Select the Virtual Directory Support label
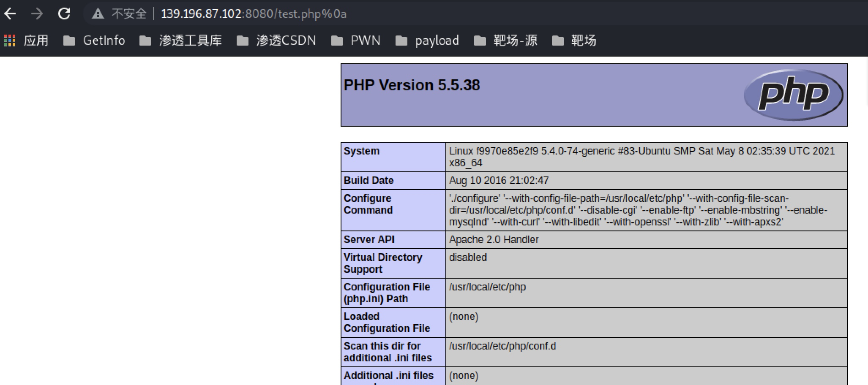Screen dimensions: 868x385 (383, 263)
